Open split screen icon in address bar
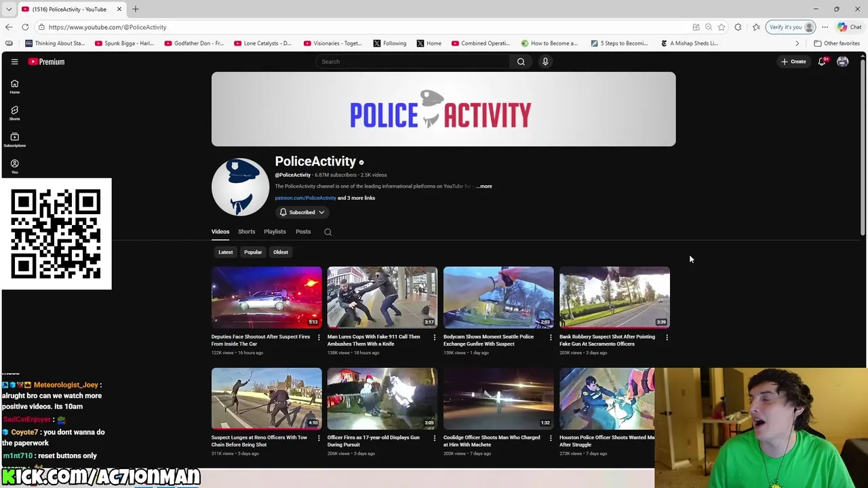The width and height of the screenshot is (868, 488). (x=696, y=27)
